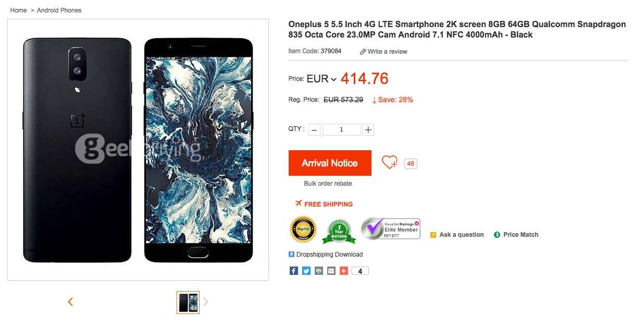This screenshot has width=644, height=326.
Task: Click the Facebook share icon
Action: pyautogui.click(x=293, y=271)
